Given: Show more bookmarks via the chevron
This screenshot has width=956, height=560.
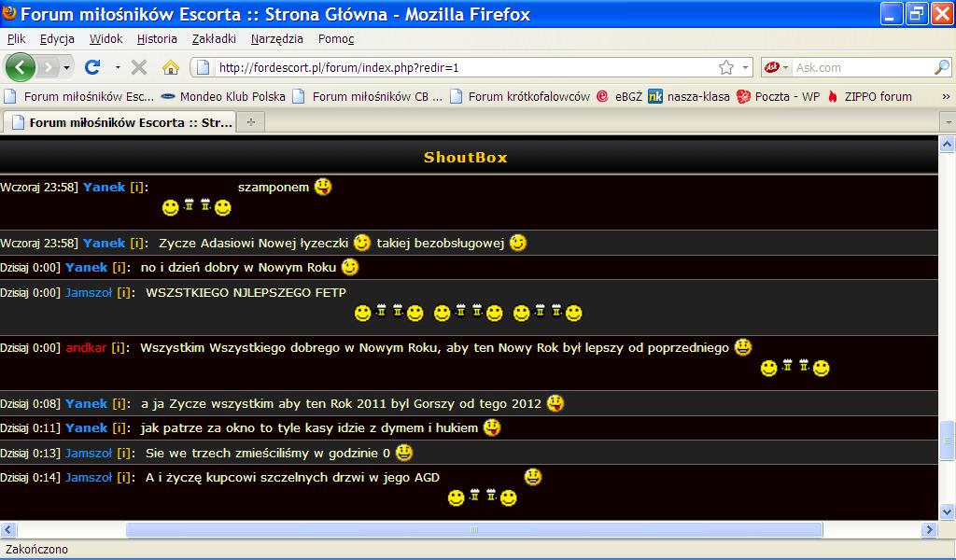Looking at the screenshot, I should click(945, 96).
